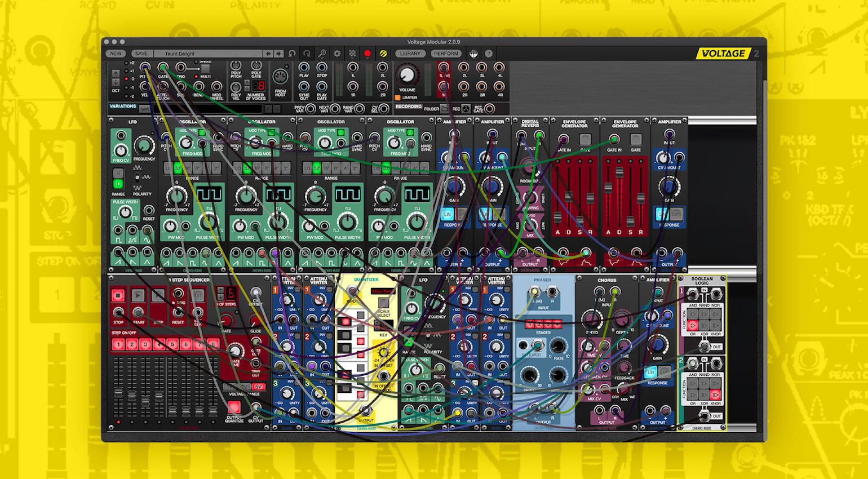Select the 5V voltage range
The width and height of the screenshot is (868, 479).
[258, 387]
